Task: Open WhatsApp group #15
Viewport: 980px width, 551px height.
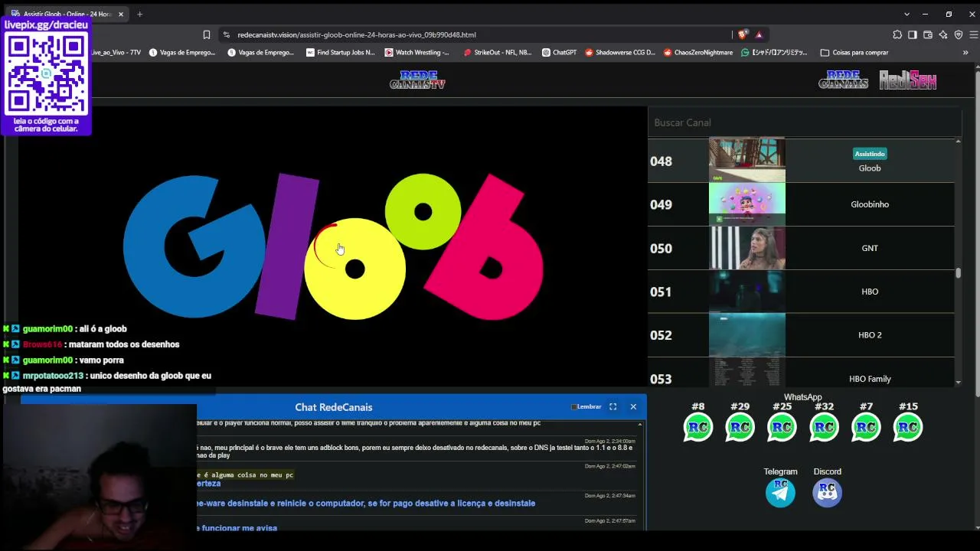Action: pyautogui.click(x=908, y=427)
